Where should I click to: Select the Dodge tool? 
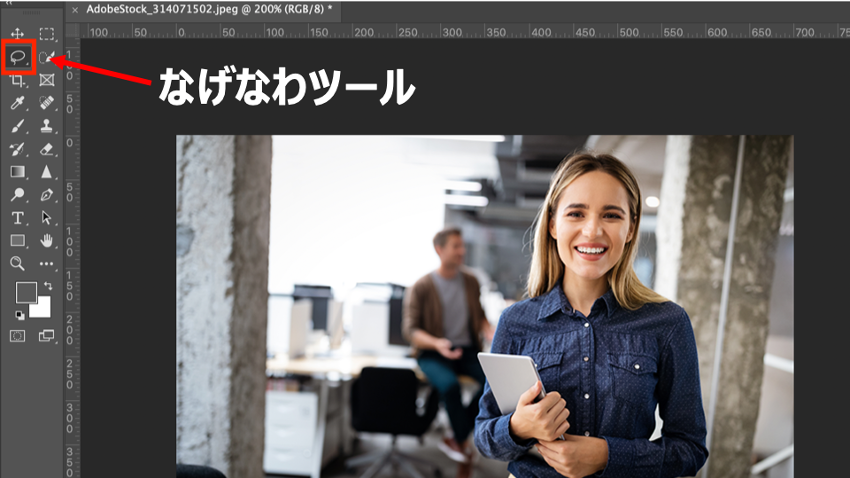coord(17,195)
